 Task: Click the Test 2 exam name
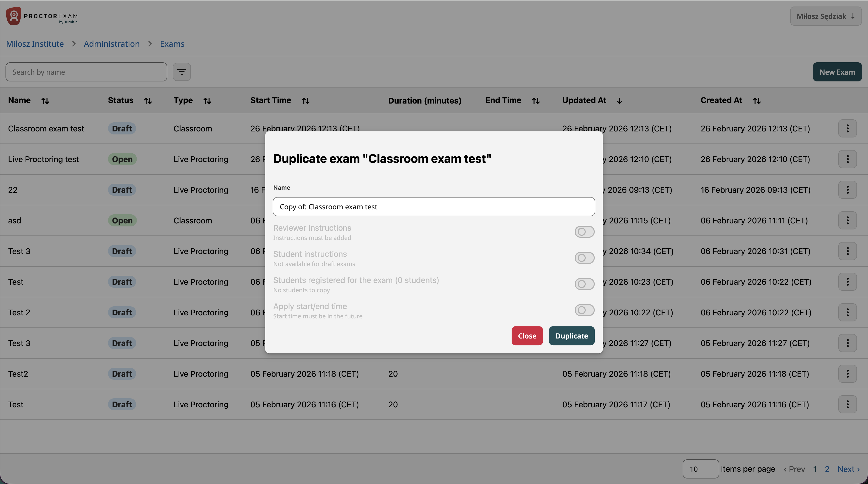pos(19,312)
